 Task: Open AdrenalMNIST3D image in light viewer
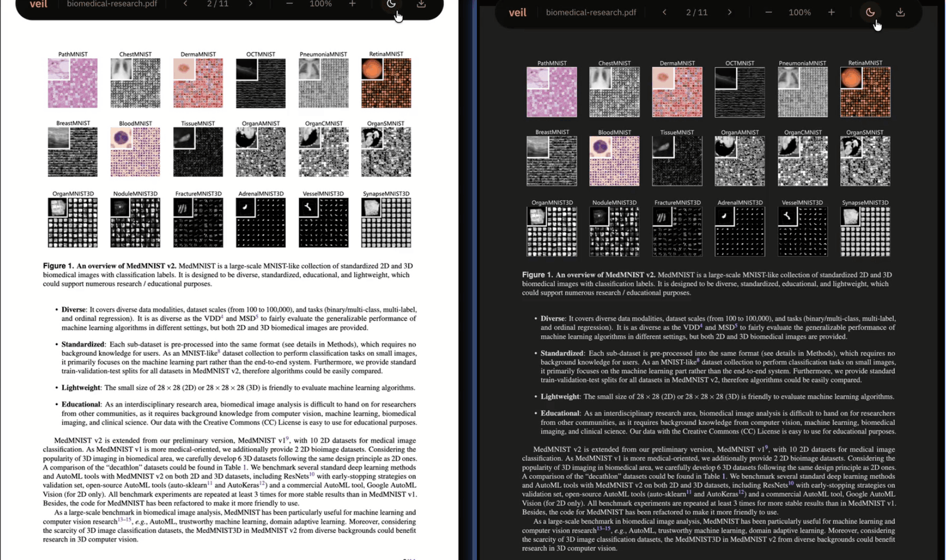[x=261, y=223]
